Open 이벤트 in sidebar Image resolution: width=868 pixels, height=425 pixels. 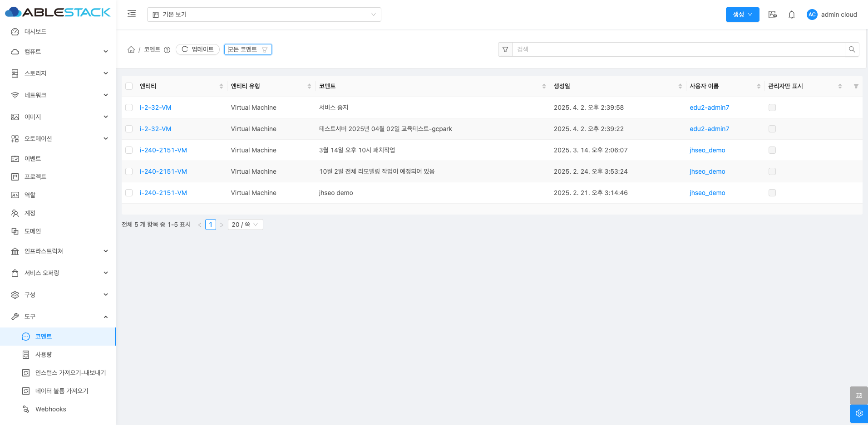coord(58,159)
